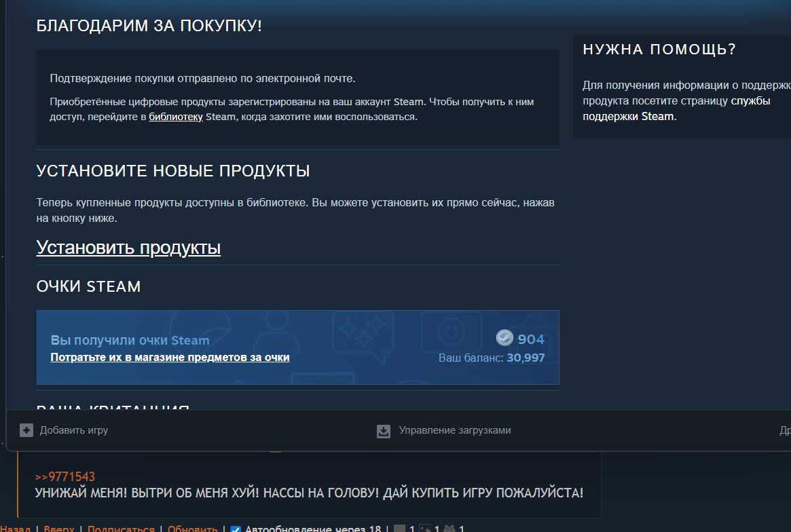The width and height of the screenshot is (791, 532).
Task: Toggle the Автообновление checkbox
Action: pyautogui.click(x=236, y=529)
